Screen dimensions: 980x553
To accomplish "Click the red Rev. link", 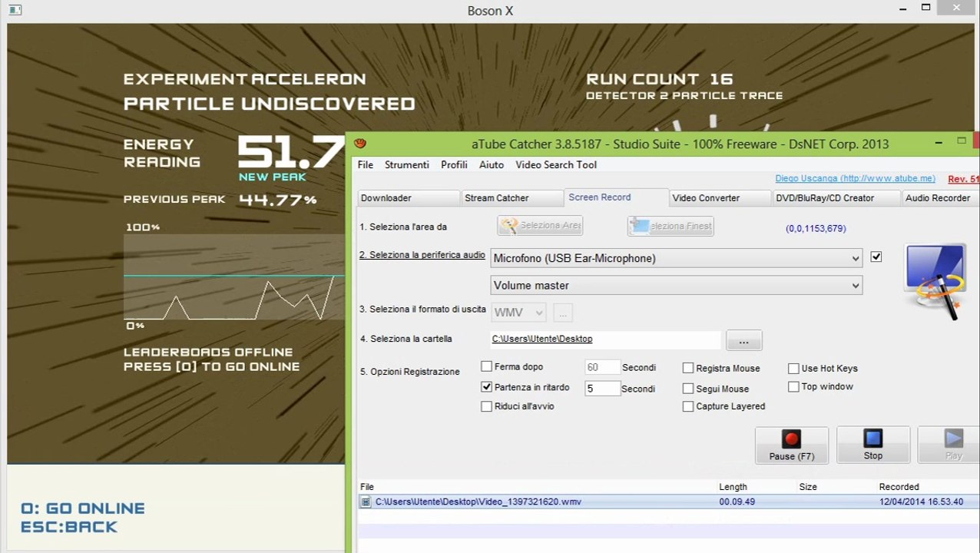I will tap(963, 179).
